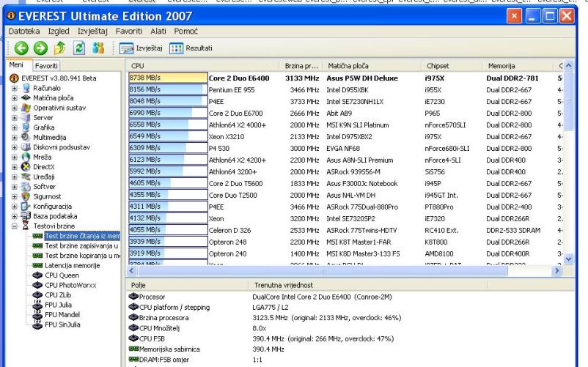This screenshot has width=588, height=367.
Task: Expand the Računalo tree node
Action: (15, 87)
